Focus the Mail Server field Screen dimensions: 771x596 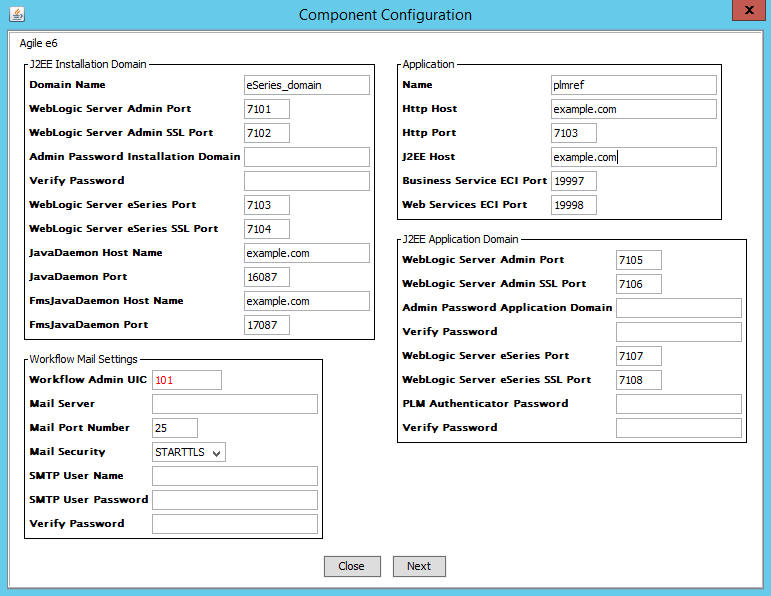pos(235,404)
